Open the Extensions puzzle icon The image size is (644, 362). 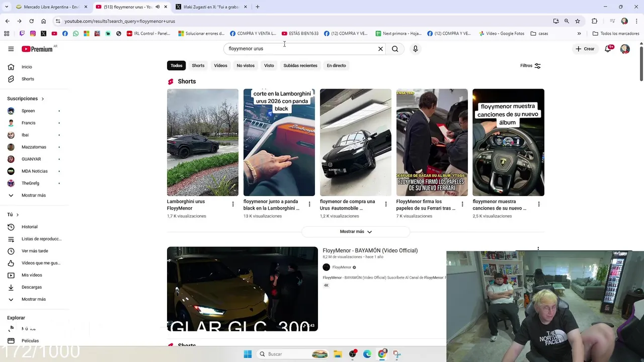pyautogui.click(x=594, y=21)
